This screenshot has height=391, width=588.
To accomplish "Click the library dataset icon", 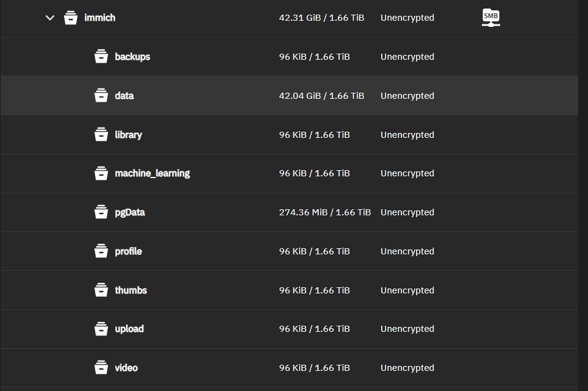I will coord(101,135).
